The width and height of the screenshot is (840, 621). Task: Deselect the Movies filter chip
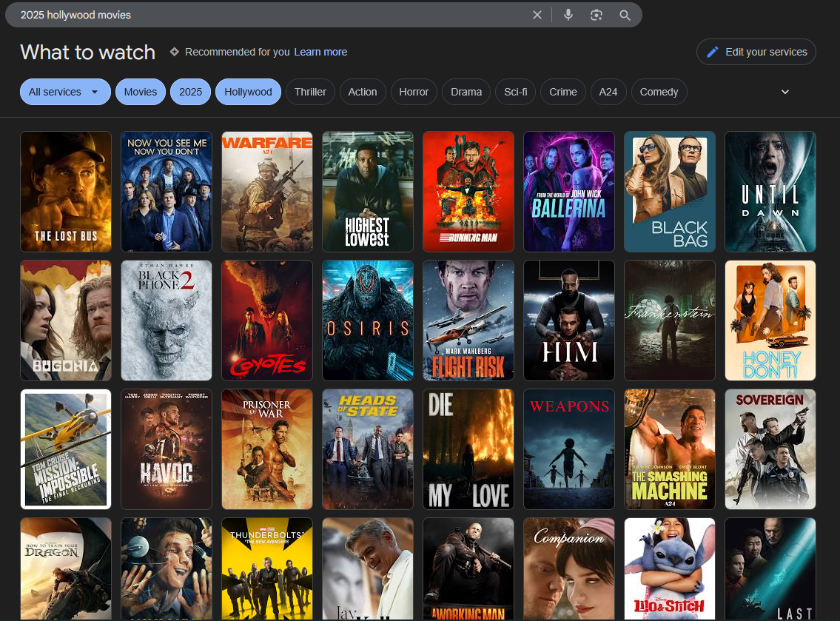click(141, 93)
